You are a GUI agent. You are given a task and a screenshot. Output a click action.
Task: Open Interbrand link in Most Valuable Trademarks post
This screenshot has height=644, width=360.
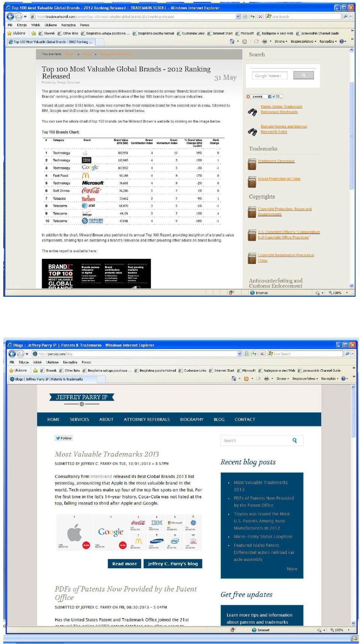[x=101, y=476]
